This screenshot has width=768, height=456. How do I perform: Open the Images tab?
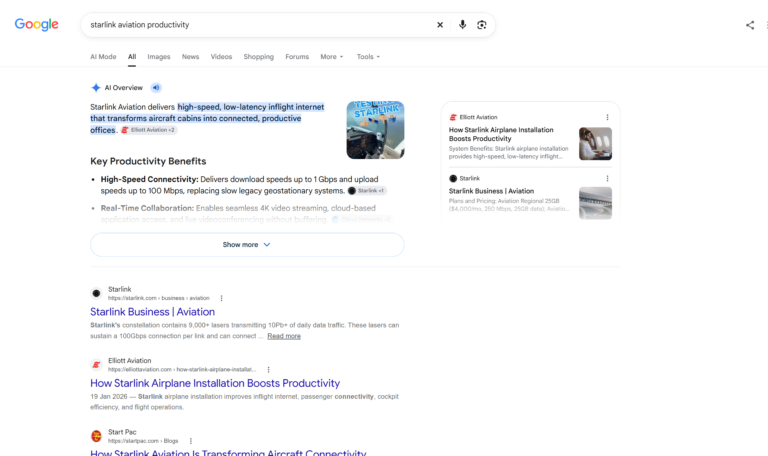(x=159, y=57)
